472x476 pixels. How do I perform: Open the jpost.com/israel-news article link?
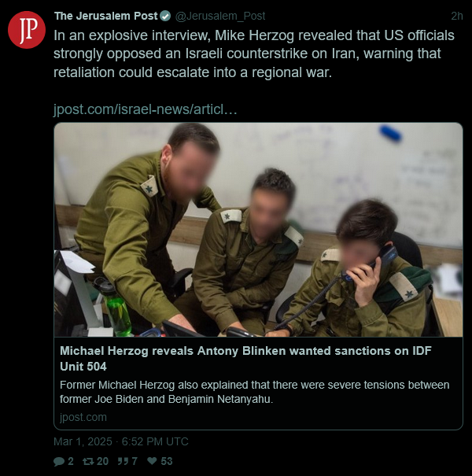click(x=145, y=109)
